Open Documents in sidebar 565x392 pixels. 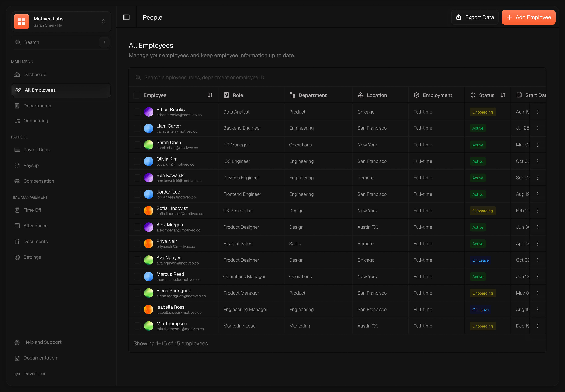(x=61, y=241)
